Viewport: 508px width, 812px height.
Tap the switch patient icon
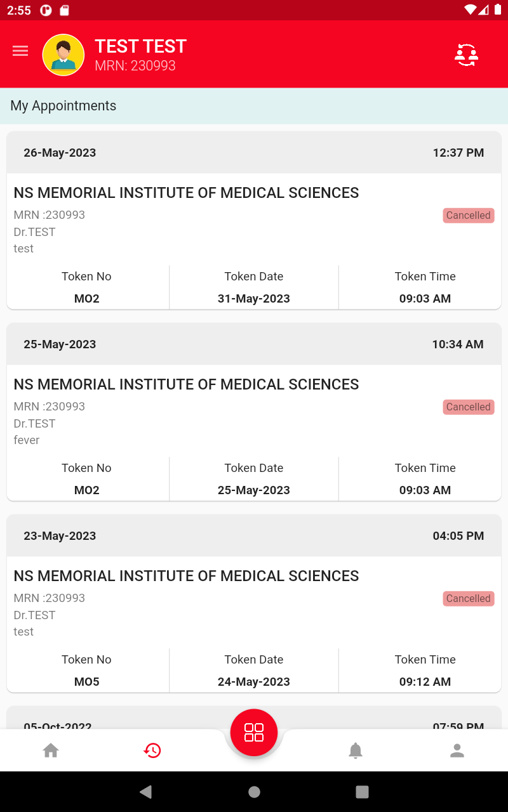466,55
